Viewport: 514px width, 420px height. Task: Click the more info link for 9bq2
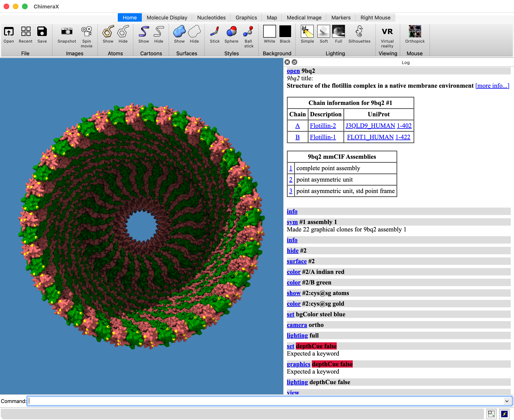[492, 86]
